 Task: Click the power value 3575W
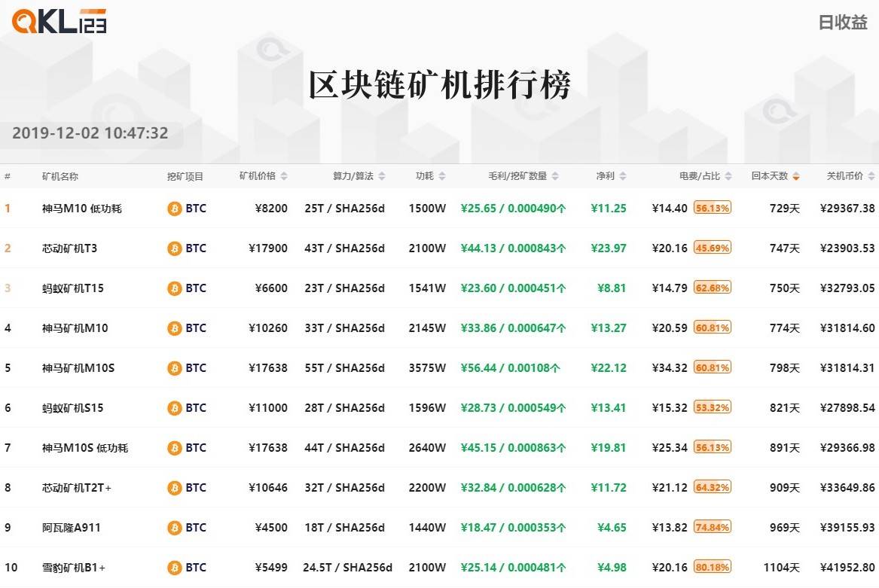[x=427, y=368]
